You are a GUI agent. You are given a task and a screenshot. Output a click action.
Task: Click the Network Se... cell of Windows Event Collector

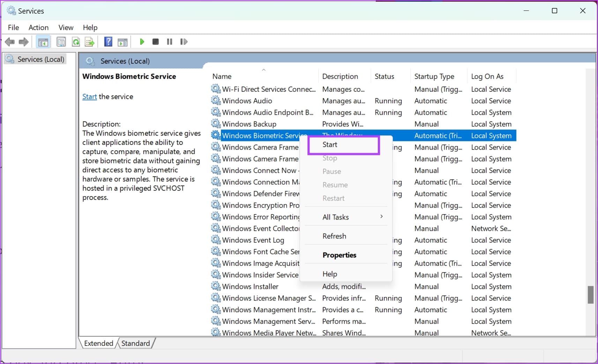491,228
